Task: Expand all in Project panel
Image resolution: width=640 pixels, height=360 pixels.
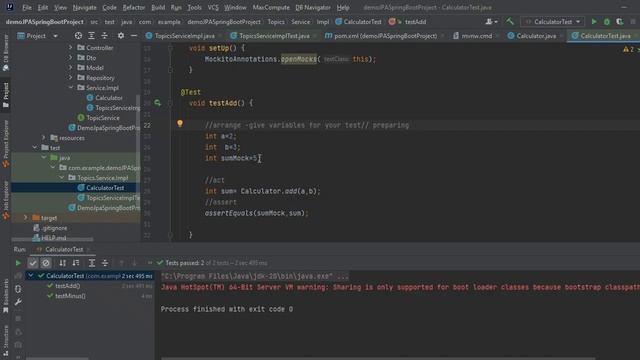Action: pyautogui.click(x=91, y=36)
